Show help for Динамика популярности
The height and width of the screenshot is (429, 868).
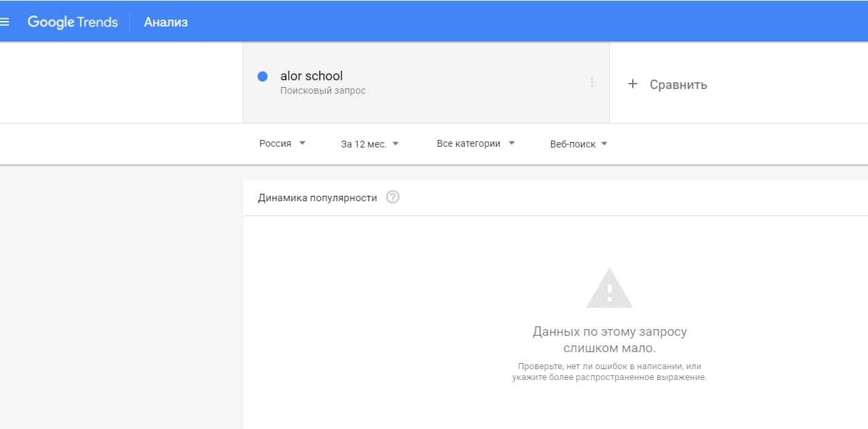[x=393, y=198]
